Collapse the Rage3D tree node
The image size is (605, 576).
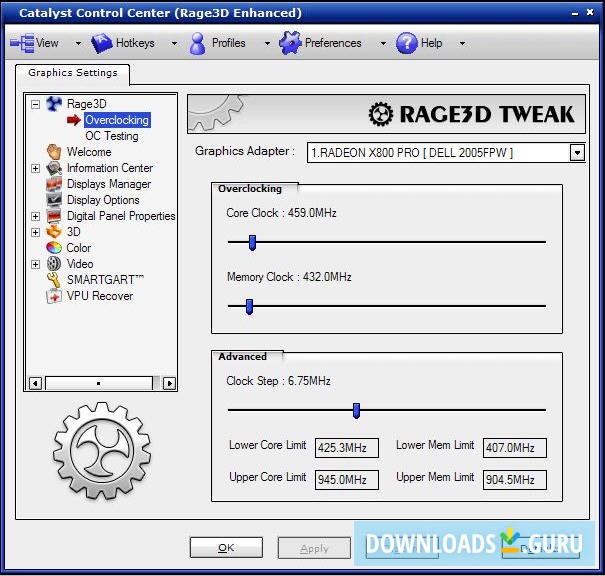click(35, 104)
